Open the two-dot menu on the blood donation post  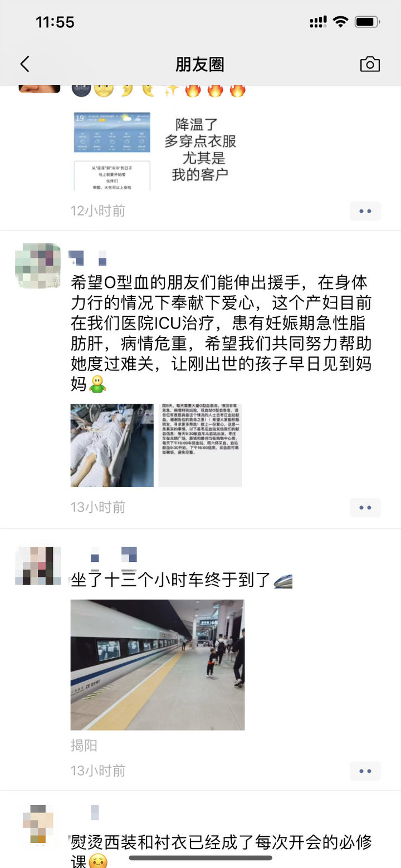pos(365,507)
